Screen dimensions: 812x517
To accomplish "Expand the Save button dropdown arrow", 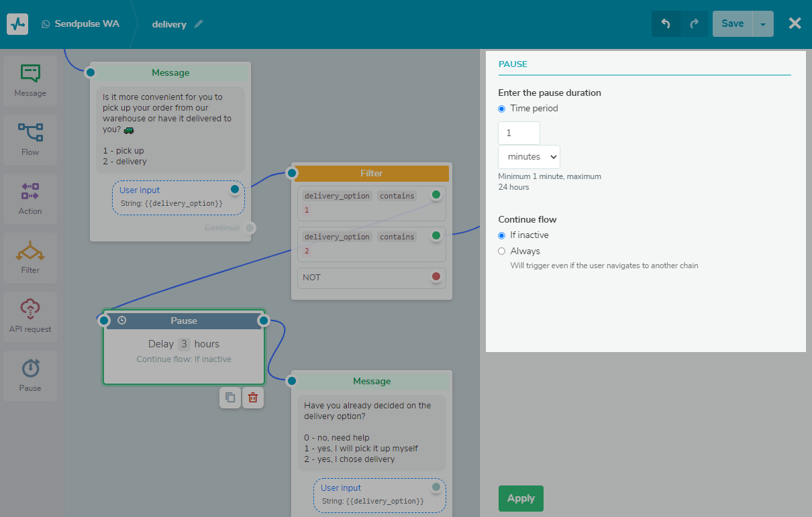I will click(x=763, y=24).
